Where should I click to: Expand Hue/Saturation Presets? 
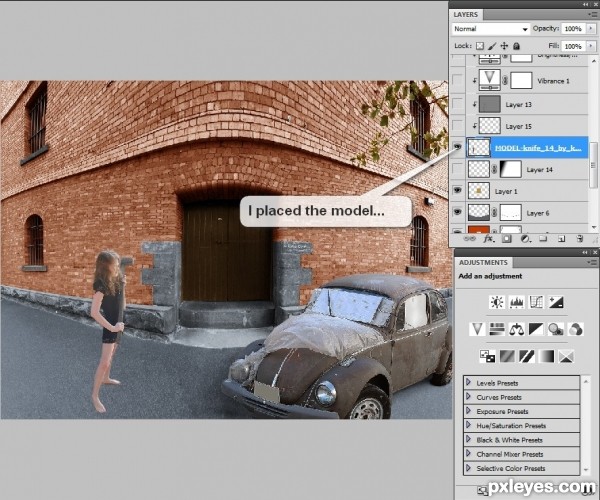point(468,425)
